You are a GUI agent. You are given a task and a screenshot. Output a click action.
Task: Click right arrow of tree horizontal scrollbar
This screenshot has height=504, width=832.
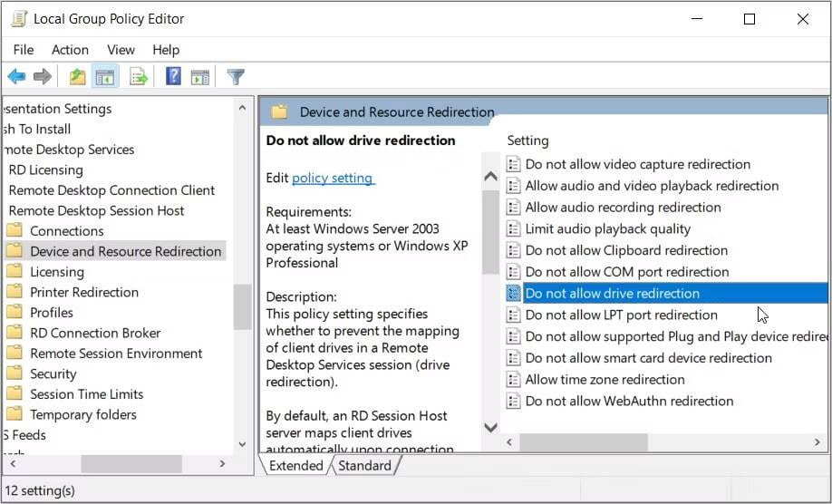tap(223, 463)
